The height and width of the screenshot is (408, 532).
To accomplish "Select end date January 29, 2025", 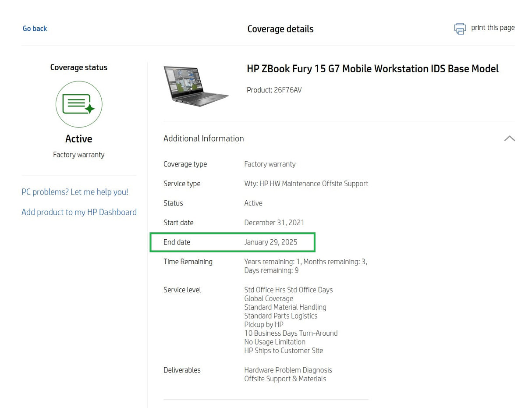I will 271,242.
